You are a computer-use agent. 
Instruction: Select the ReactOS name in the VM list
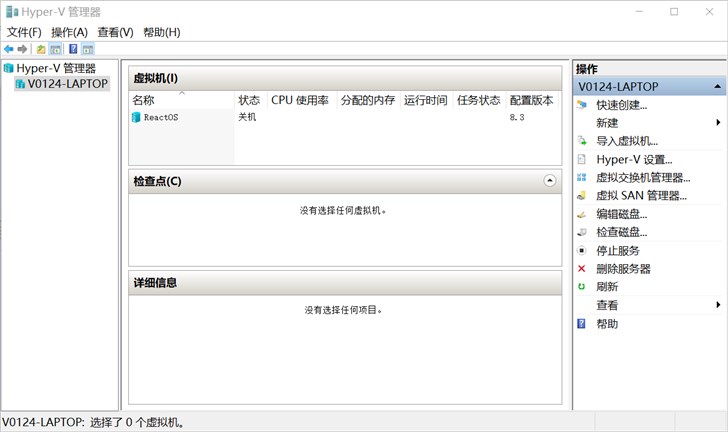[161, 117]
